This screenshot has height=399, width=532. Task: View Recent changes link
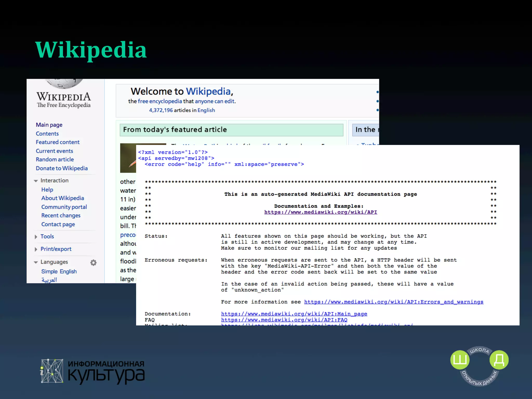pyautogui.click(x=61, y=216)
